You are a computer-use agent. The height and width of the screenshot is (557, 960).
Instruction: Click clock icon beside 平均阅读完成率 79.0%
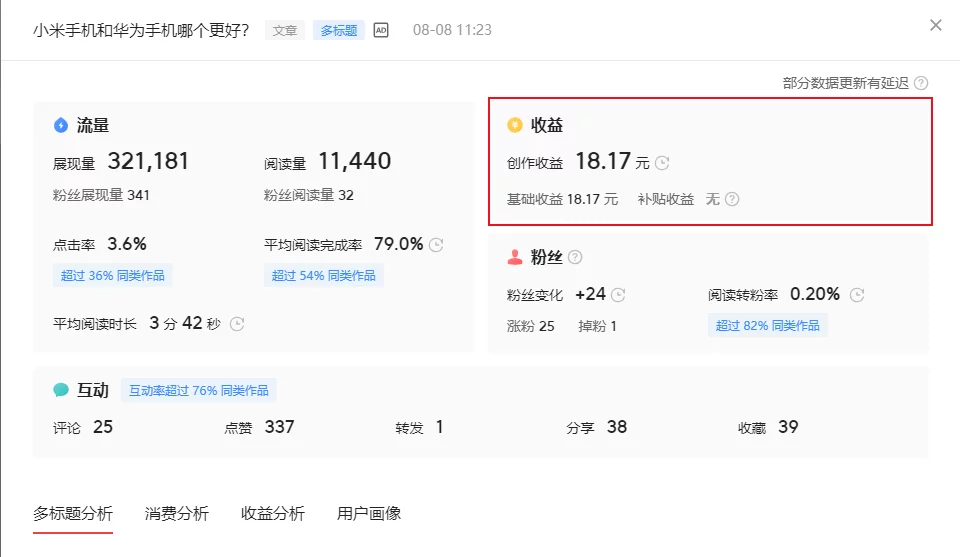click(436, 245)
